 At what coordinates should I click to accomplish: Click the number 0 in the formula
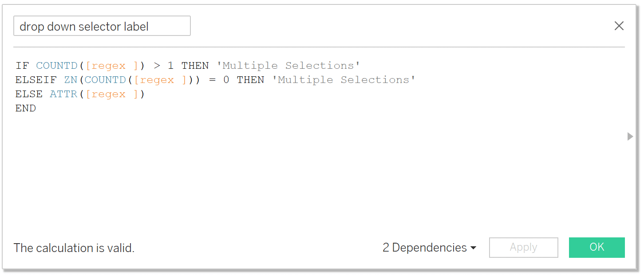pyautogui.click(x=226, y=80)
